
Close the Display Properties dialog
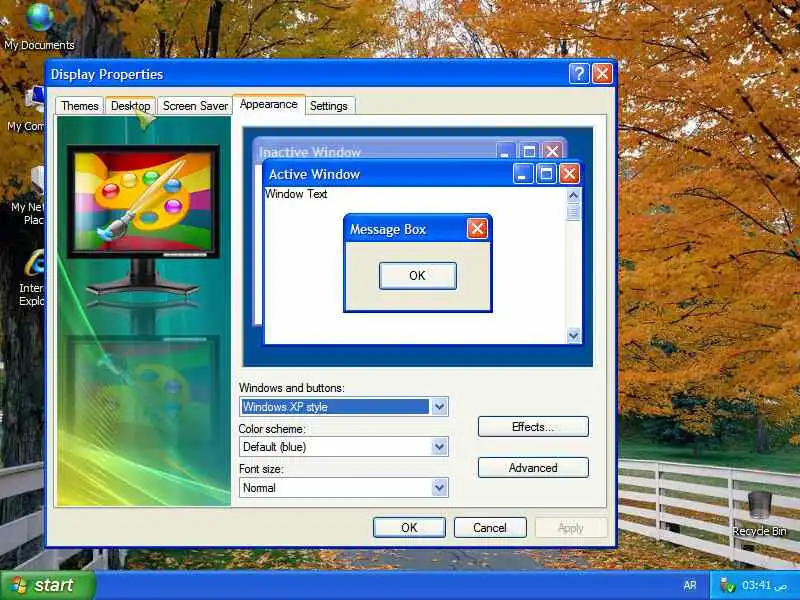coord(602,74)
